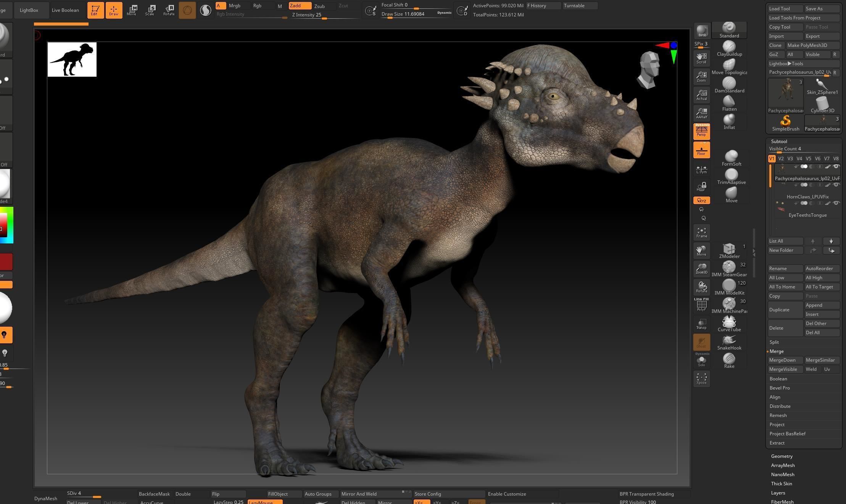Screen dimensions: 846x504
Task: Activate the Draw mode button
Action: click(x=113, y=10)
